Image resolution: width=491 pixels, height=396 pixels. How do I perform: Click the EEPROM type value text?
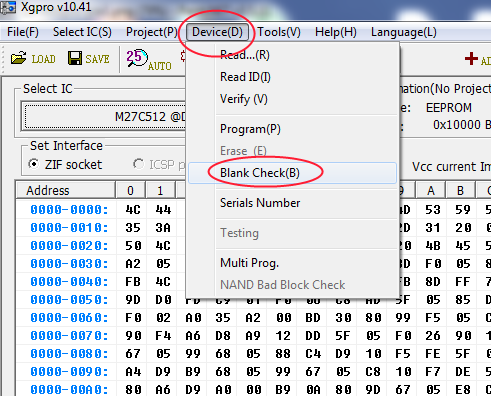449,108
